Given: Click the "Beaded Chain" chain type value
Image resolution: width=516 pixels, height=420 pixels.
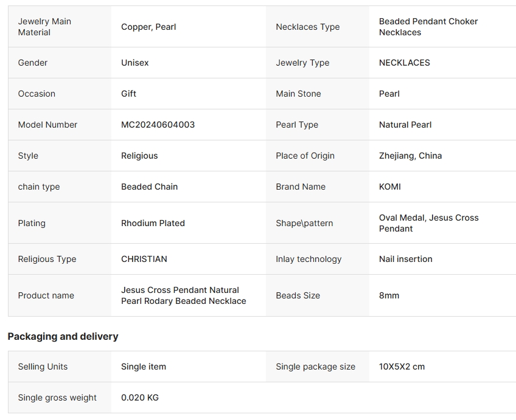Looking at the screenshot, I should tap(149, 187).
